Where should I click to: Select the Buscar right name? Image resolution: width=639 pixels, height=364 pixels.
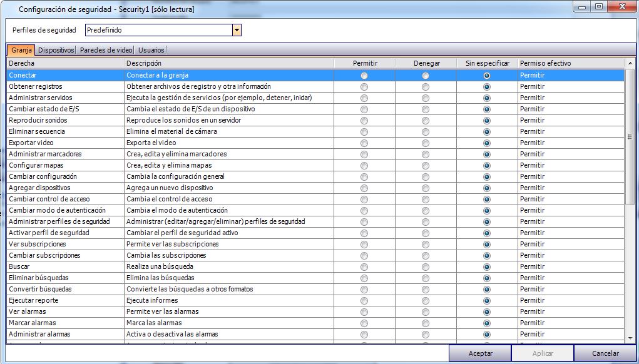(19, 266)
